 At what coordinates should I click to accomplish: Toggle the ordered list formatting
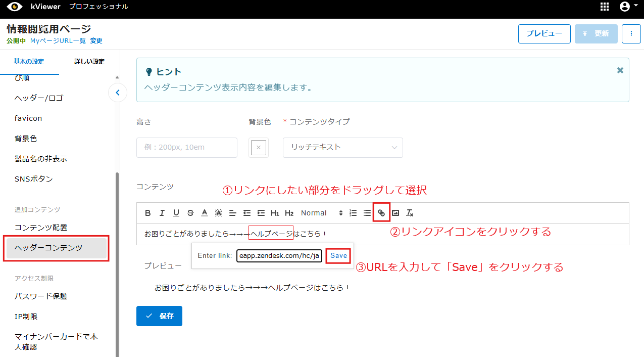tap(353, 212)
